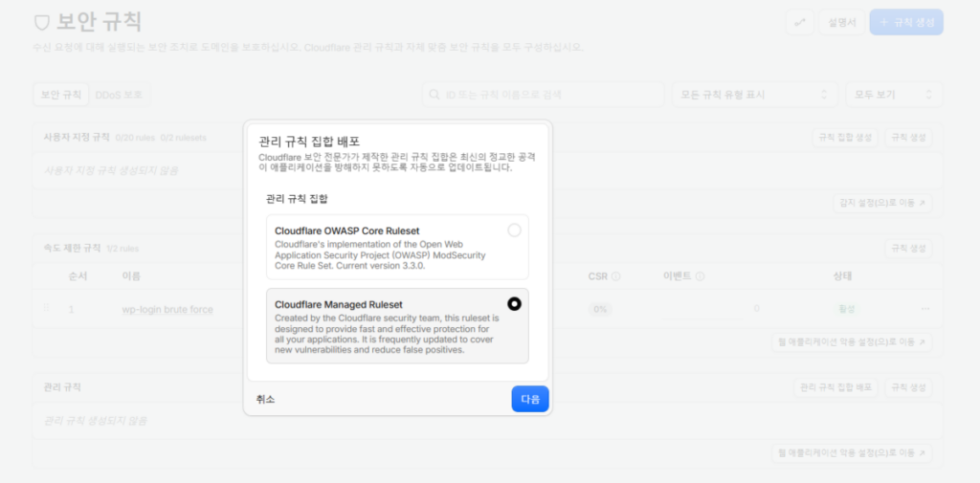Click the 관리 규칙 집합 배포 button
Image resolution: width=980 pixels, height=483 pixels.
coord(835,387)
